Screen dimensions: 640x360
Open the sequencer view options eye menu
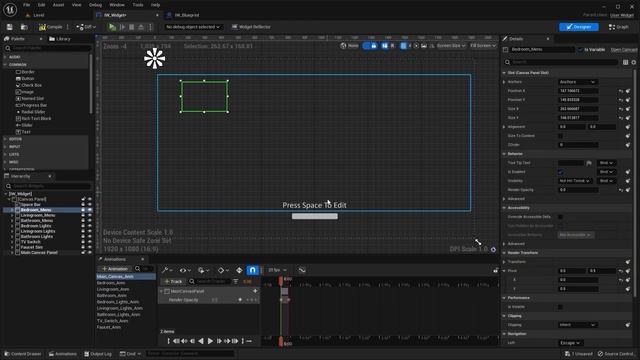click(x=185, y=270)
